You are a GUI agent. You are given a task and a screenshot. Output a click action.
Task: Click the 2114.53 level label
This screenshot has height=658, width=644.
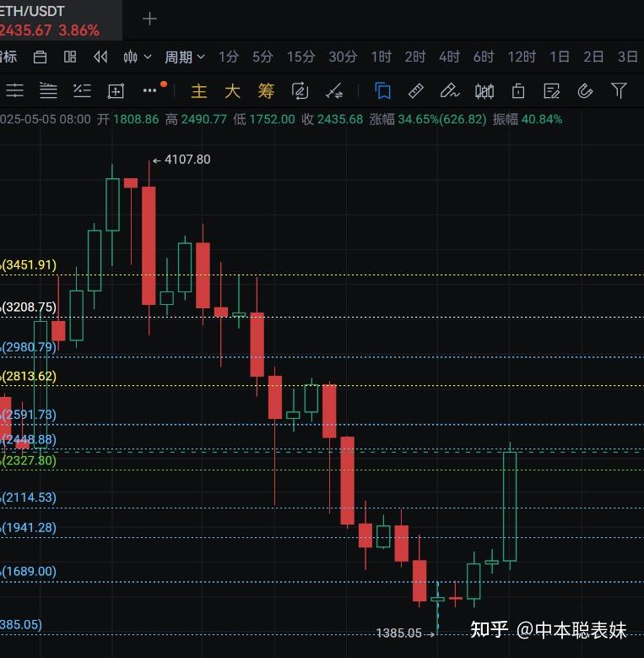click(x=29, y=498)
